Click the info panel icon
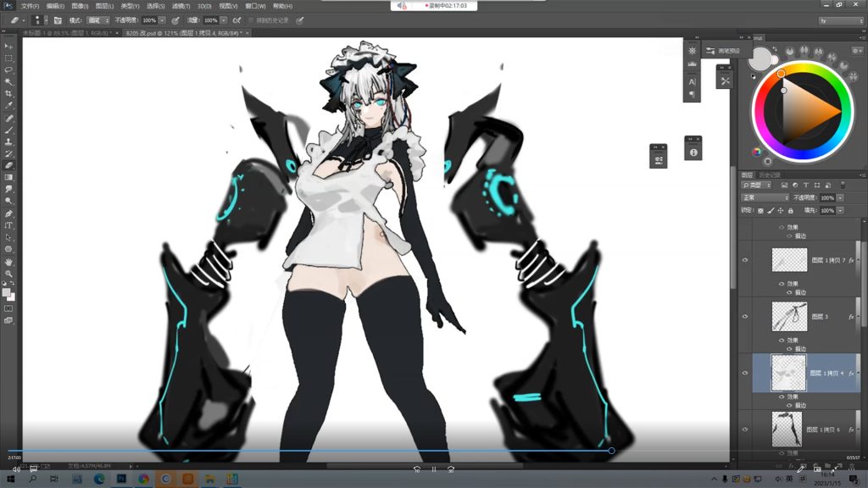This screenshot has width=868, height=488. pos(693,152)
